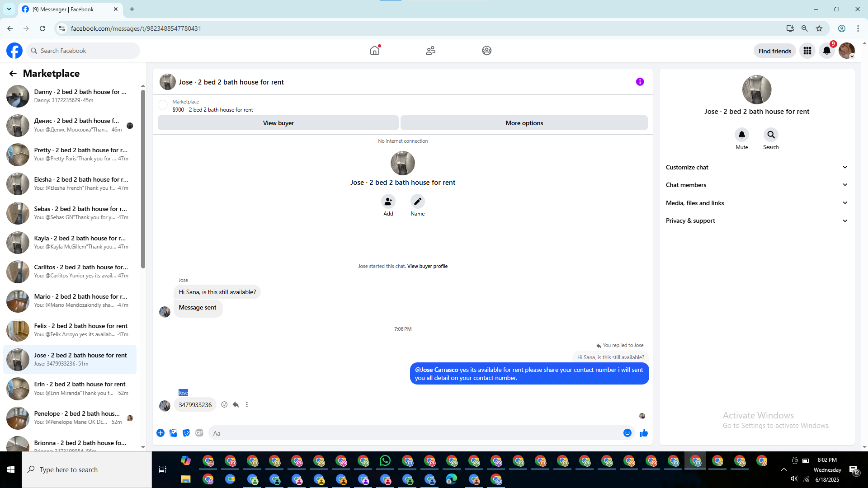868x488 pixels.
Task: Open Sebas's 2 bed 2 bath chat
Action: pyautogui.click(x=70, y=213)
